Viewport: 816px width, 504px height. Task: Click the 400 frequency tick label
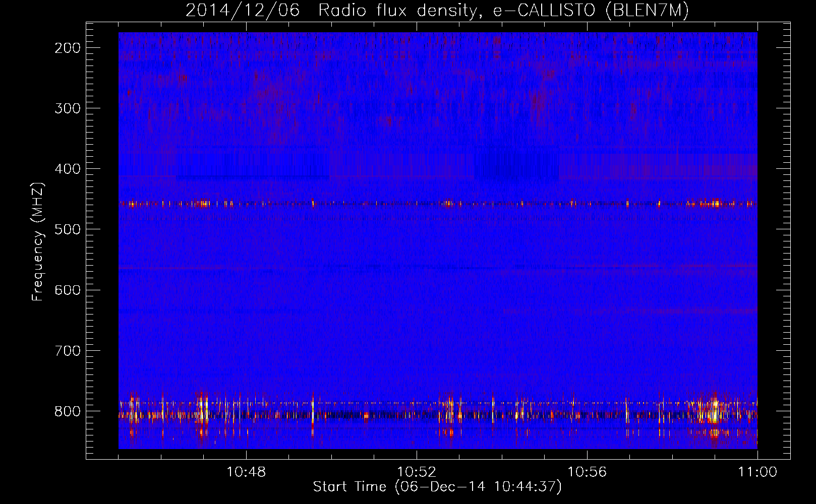coord(67,169)
